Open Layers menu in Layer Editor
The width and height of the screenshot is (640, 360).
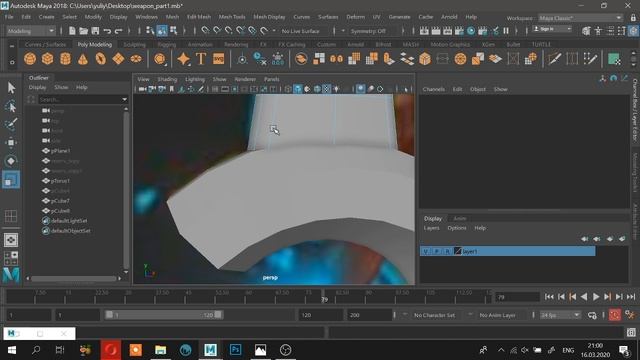(431, 228)
